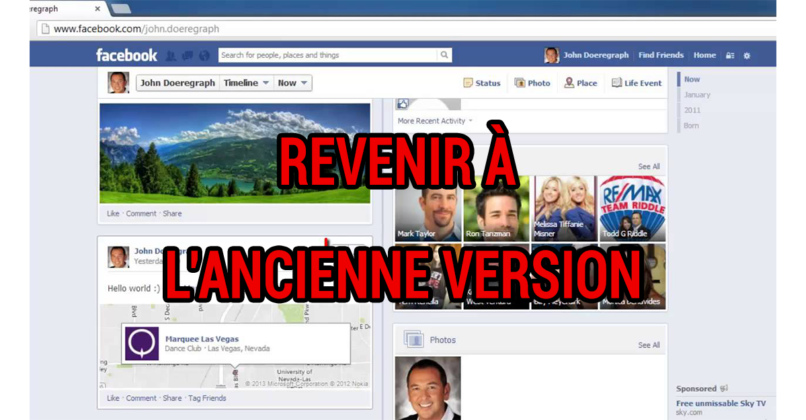Screen dimensions: 806x420
Task: Open account settings gear icon
Action: tap(747, 56)
